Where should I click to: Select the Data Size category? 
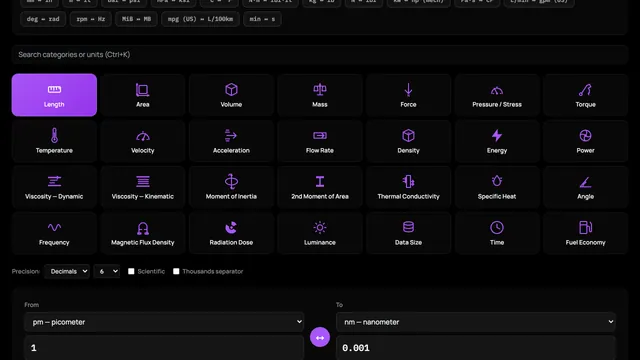pos(408,233)
